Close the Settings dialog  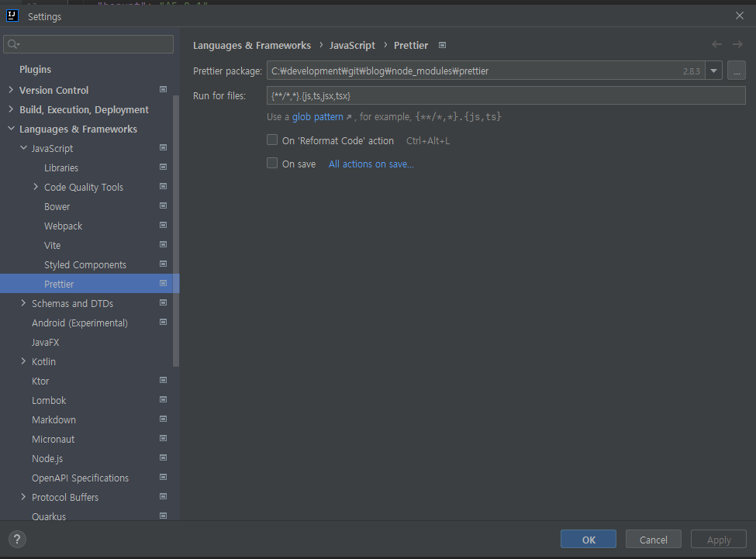740,16
